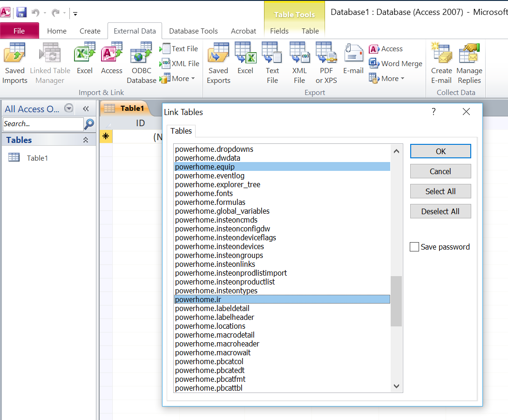Click the table list scrollbar thumb
Image resolution: width=508 pixels, height=420 pixels.
[x=396, y=301]
